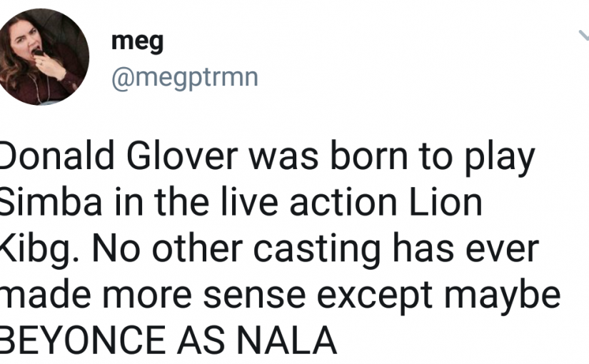Open meg's profile picture
This screenshot has width=589, height=364.
tap(42, 56)
